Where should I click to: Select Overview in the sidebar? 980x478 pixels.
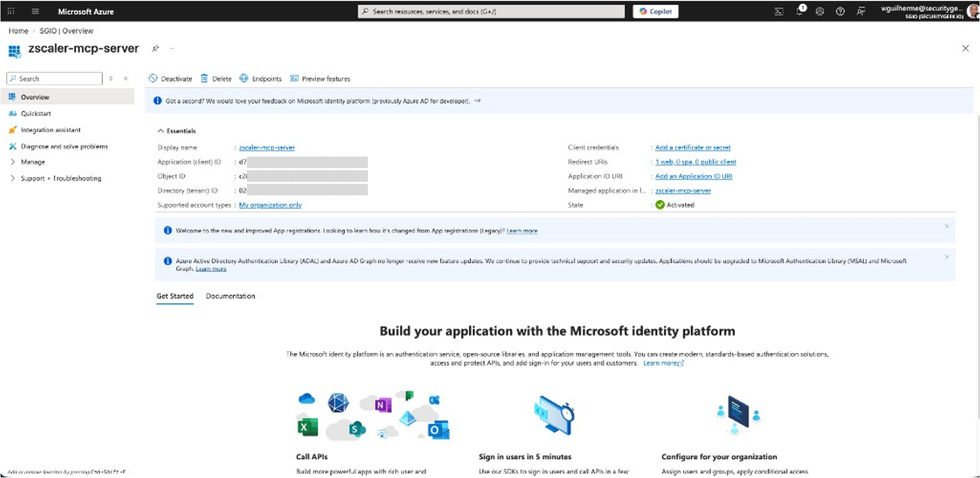click(x=67, y=97)
